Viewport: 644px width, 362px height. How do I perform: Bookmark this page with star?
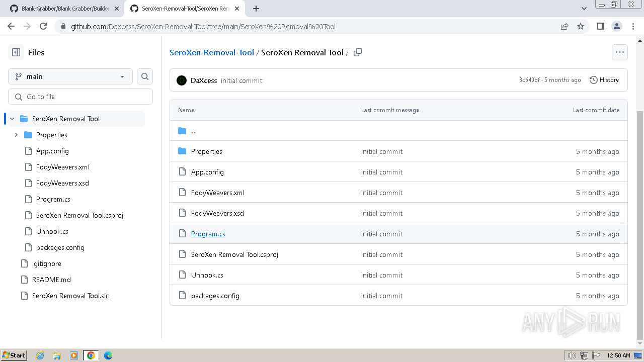(x=581, y=26)
